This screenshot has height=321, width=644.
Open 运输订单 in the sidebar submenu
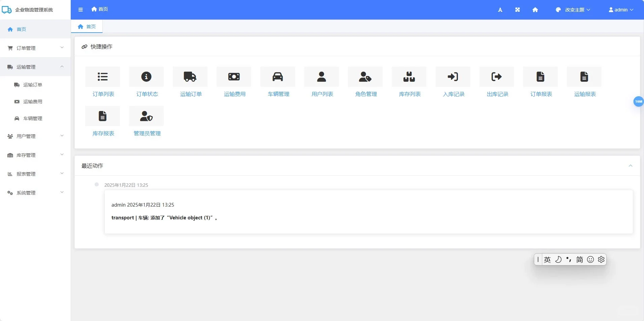click(35, 85)
